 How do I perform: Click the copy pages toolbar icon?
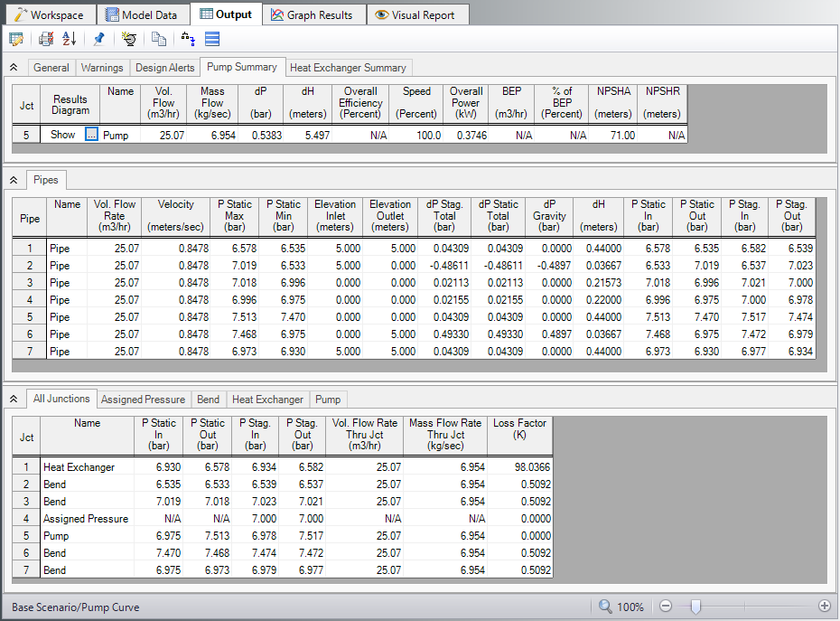pyautogui.click(x=159, y=39)
